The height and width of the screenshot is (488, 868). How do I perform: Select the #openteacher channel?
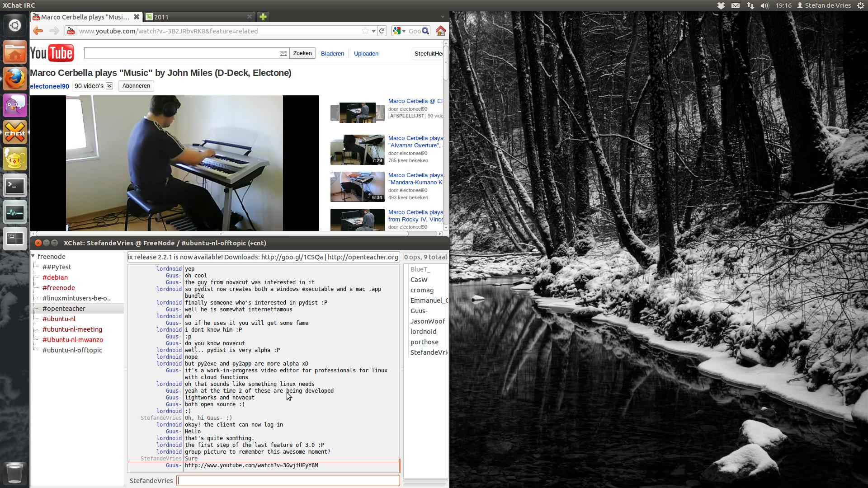(x=64, y=309)
